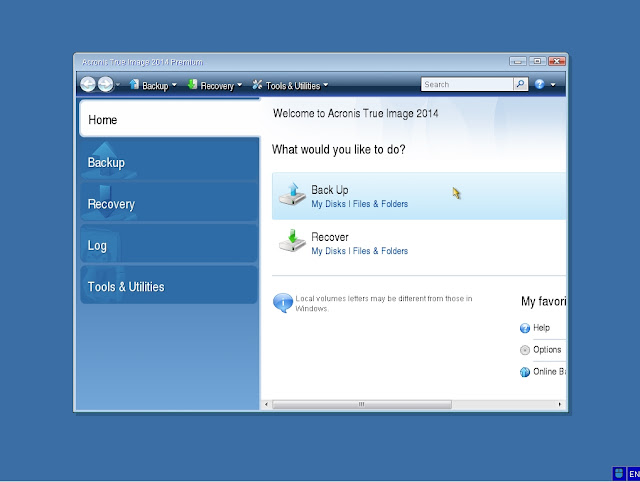
Task: Click the Tools & Utilities wrench icon
Action: [257, 84]
